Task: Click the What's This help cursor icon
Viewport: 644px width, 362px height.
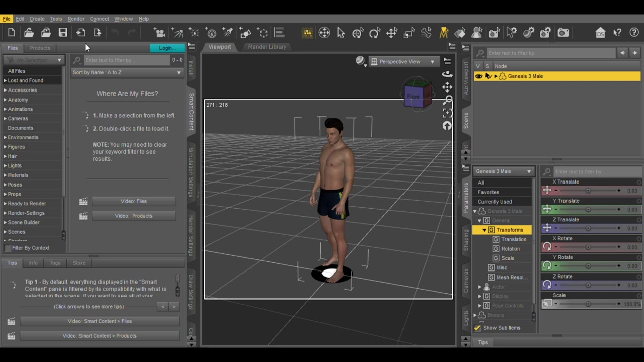Action: 617,33
